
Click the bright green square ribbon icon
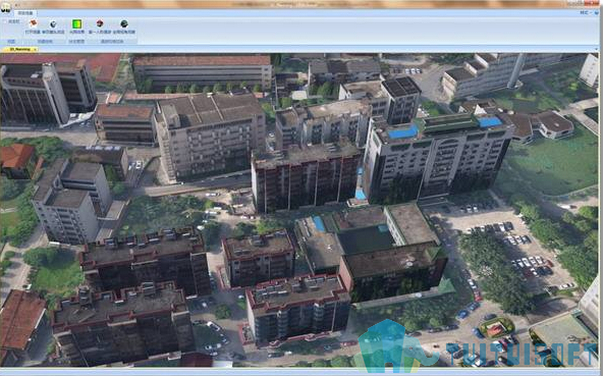(77, 24)
